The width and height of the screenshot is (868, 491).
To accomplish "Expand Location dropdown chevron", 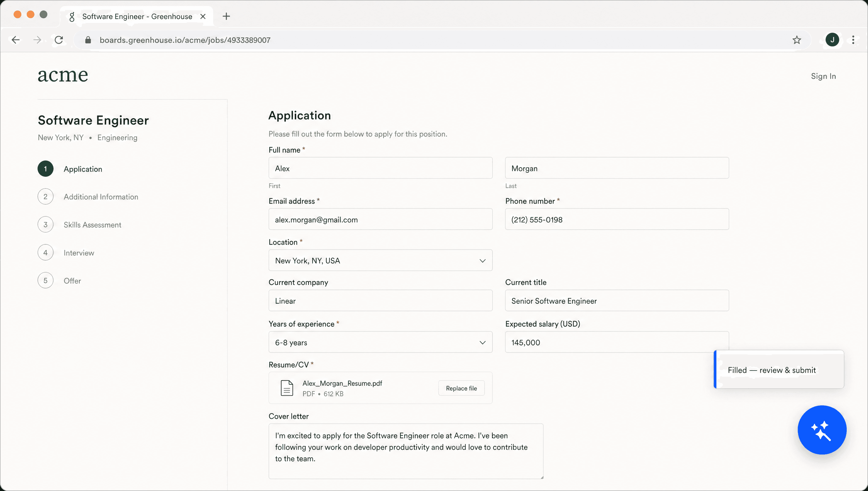I will click(482, 261).
